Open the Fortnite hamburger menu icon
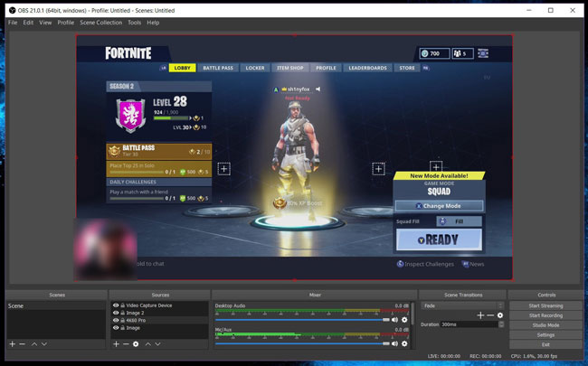Image resolution: width=588 pixels, height=366 pixels. pos(483,53)
